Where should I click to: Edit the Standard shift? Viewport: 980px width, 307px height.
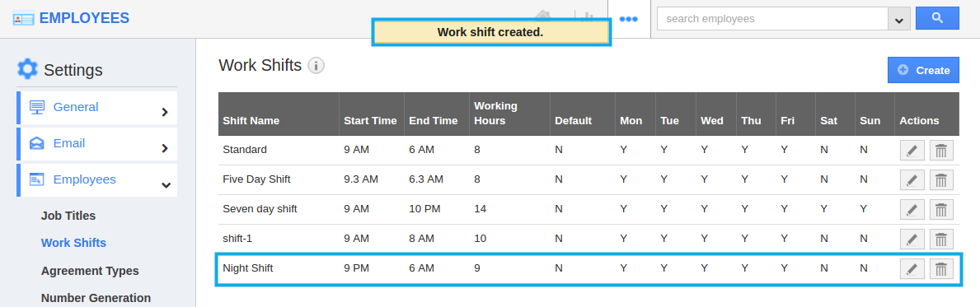point(912,151)
